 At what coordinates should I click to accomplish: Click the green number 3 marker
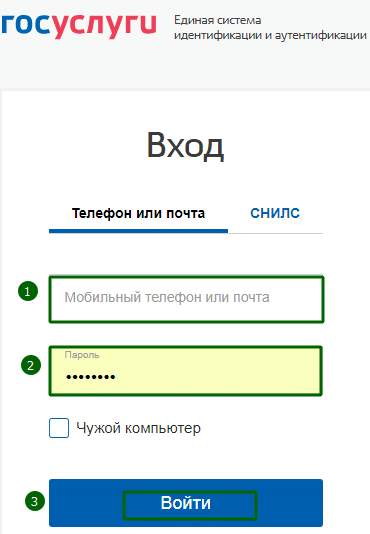click(35, 501)
